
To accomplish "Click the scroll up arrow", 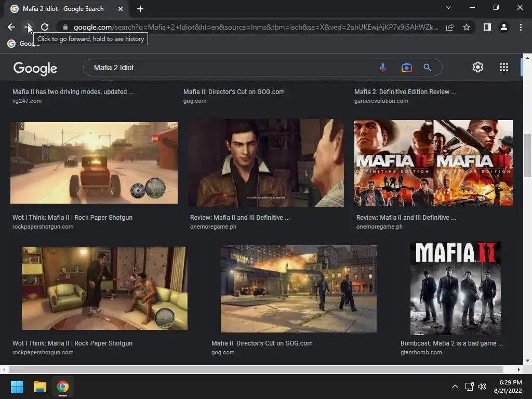I will 527,58.
